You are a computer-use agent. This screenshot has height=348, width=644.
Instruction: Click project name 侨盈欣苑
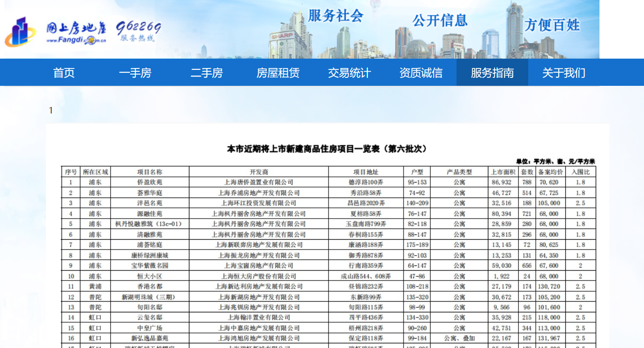(x=150, y=182)
